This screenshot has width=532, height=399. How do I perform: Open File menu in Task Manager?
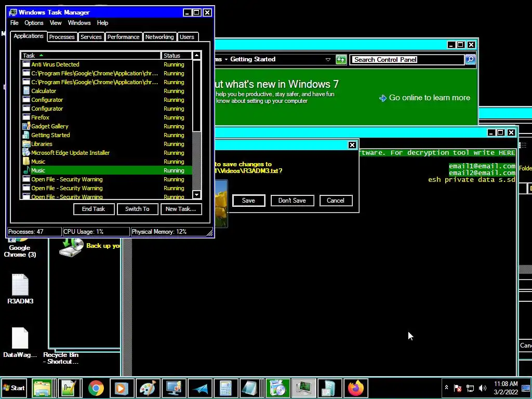point(14,23)
